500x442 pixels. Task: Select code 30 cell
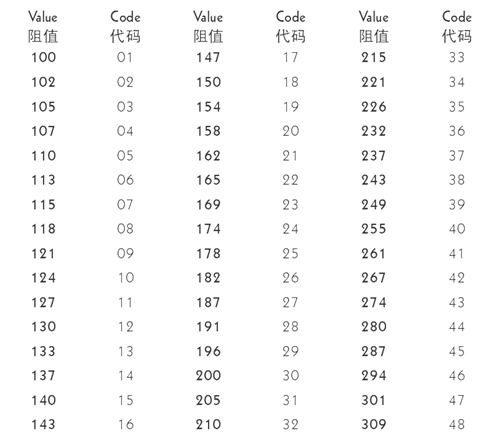coord(291,376)
